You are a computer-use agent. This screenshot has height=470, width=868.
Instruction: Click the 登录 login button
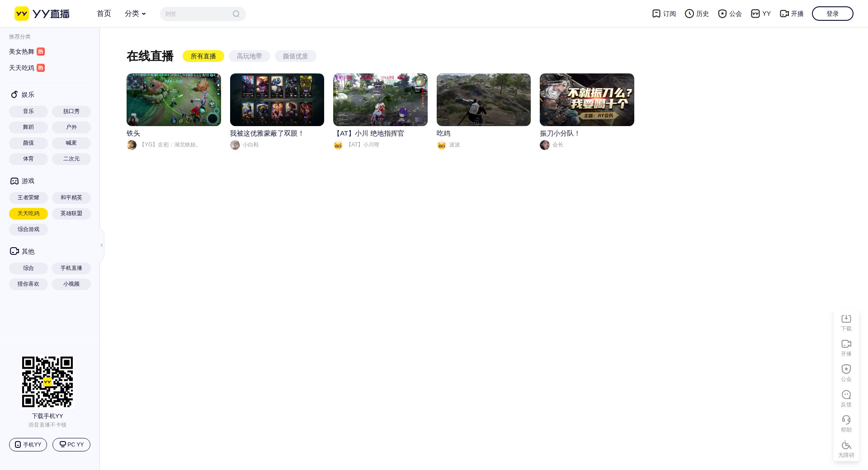point(832,14)
